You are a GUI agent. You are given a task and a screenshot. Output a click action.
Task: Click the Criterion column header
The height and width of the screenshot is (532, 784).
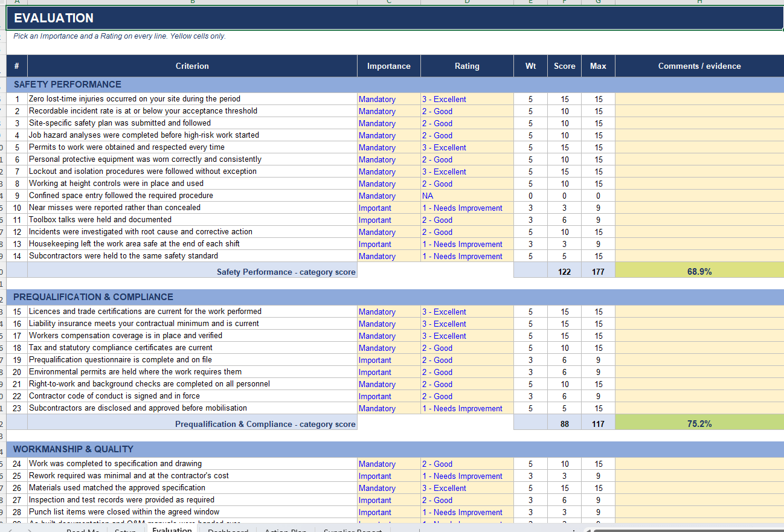192,66
